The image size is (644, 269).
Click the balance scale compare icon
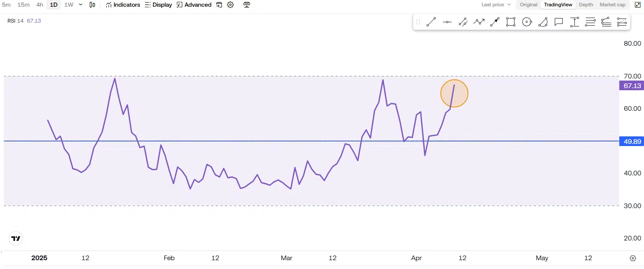[x=246, y=5]
